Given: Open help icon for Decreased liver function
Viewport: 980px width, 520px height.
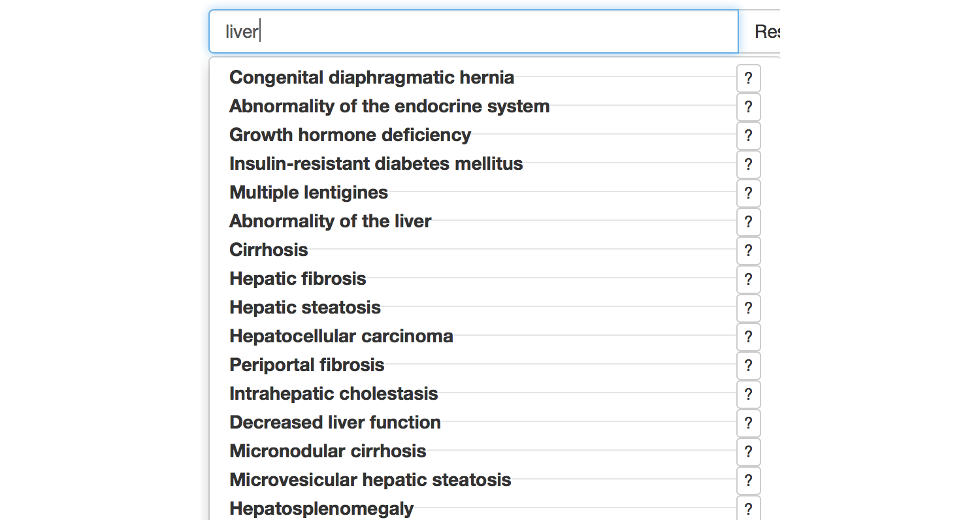Looking at the screenshot, I should point(748,423).
